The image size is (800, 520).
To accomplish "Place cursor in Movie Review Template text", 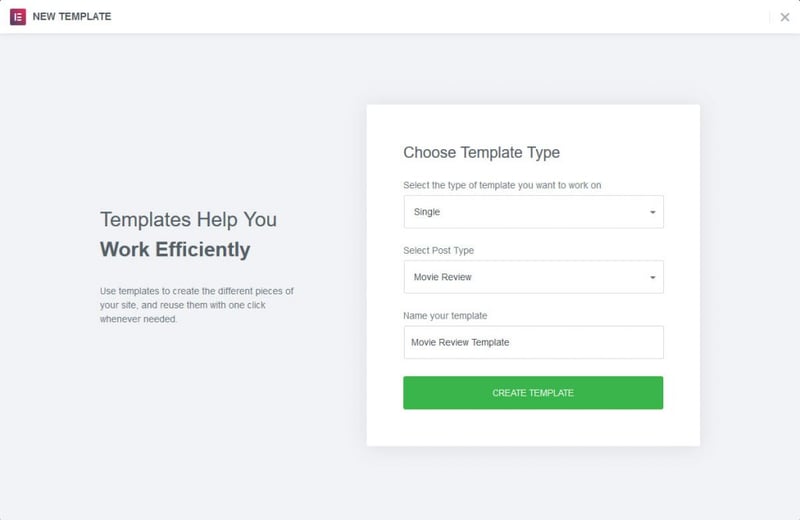I will click(460, 342).
